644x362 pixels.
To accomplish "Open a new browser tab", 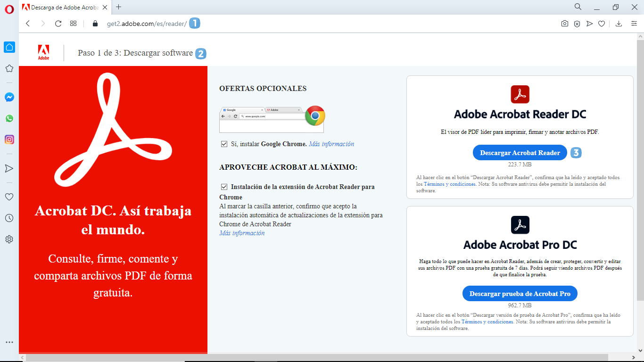I will [118, 7].
